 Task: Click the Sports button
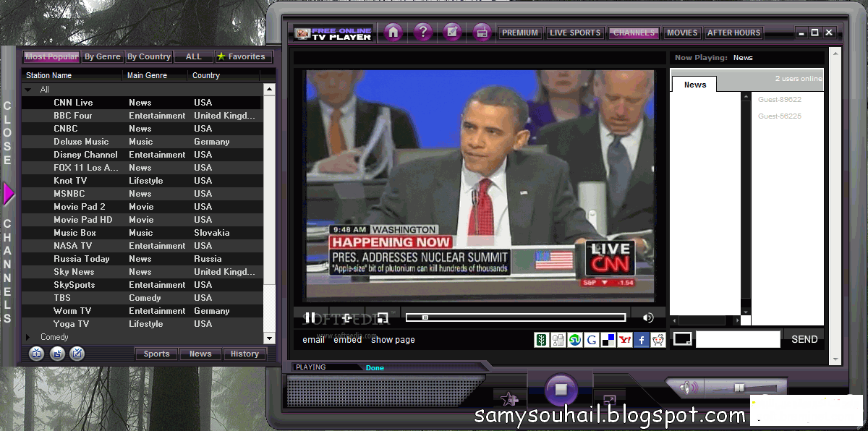point(156,354)
